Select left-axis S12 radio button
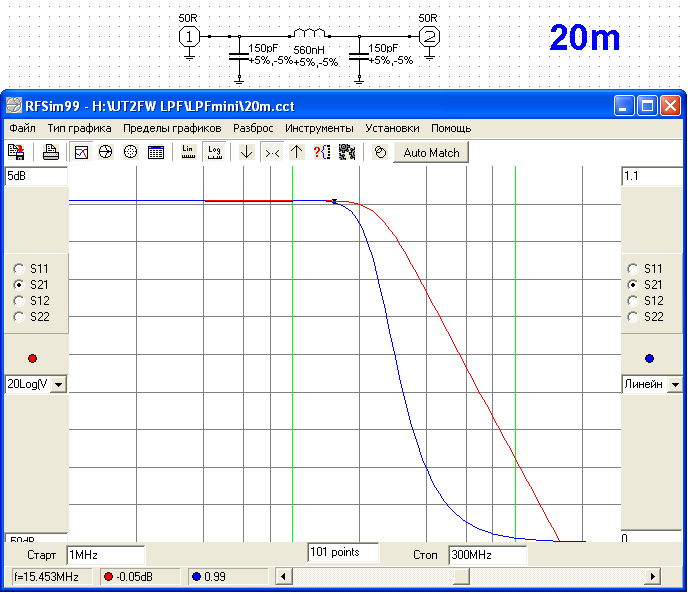Image resolution: width=688 pixels, height=594 pixels. click(19, 301)
